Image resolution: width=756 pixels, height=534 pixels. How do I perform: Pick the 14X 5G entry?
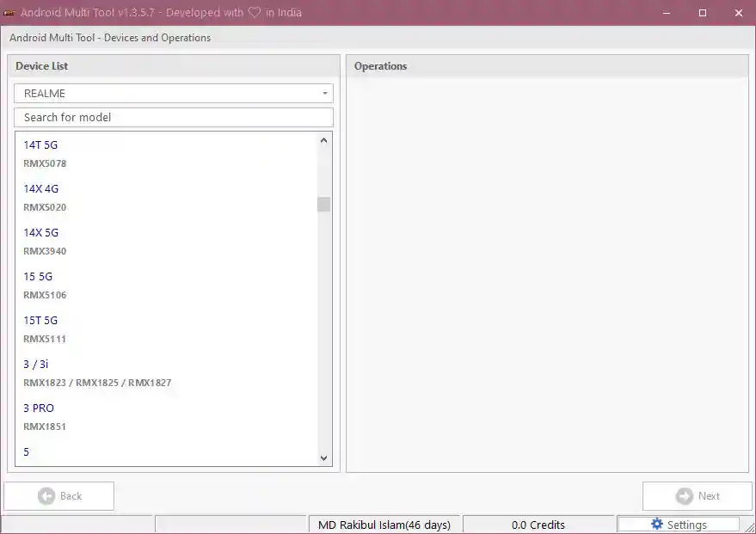41,233
